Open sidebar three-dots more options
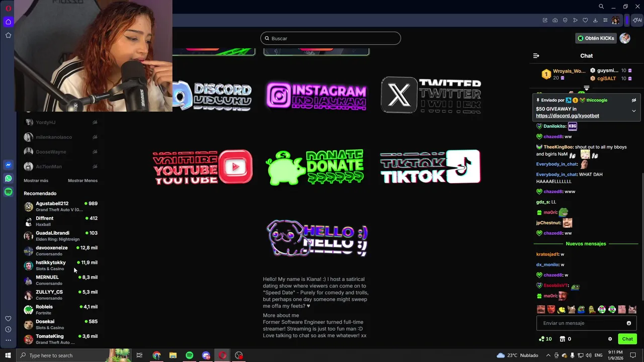Viewport: 644px width, 362px height. point(8,340)
